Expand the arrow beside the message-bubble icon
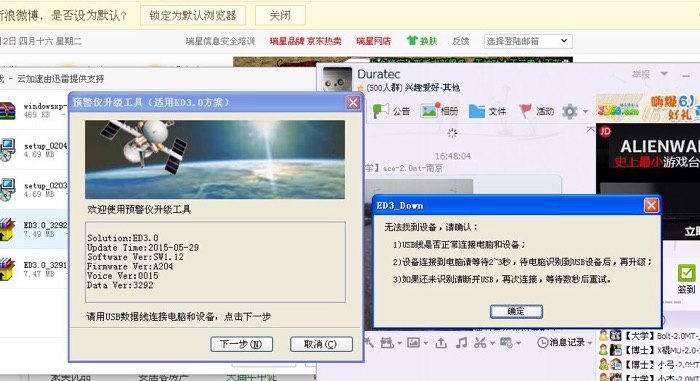Viewport: 700px width, 381px height. click(x=518, y=343)
